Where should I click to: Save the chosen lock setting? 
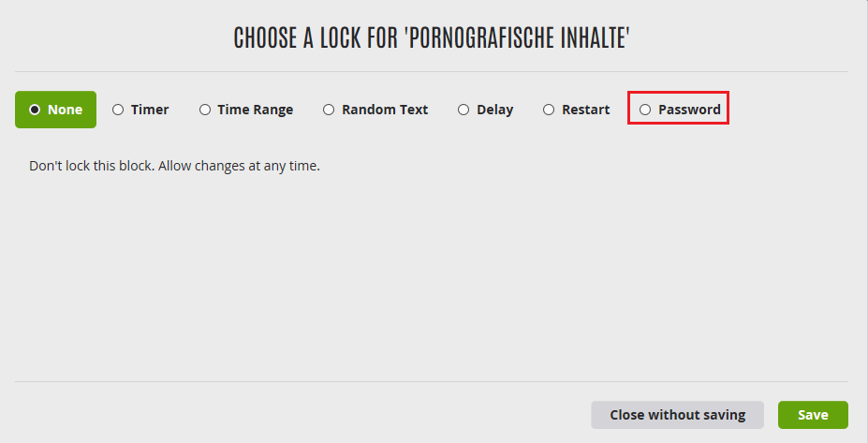pos(812,415)
